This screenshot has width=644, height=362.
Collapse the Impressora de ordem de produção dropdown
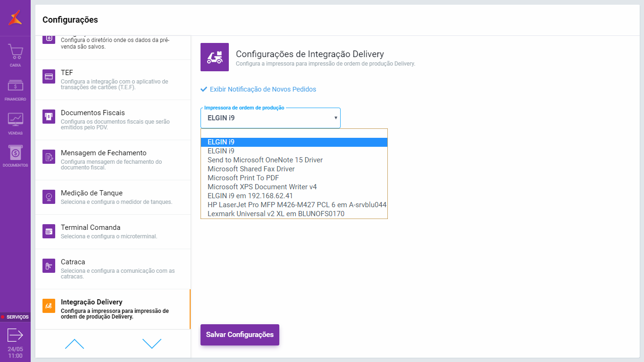tap(270, 118)
